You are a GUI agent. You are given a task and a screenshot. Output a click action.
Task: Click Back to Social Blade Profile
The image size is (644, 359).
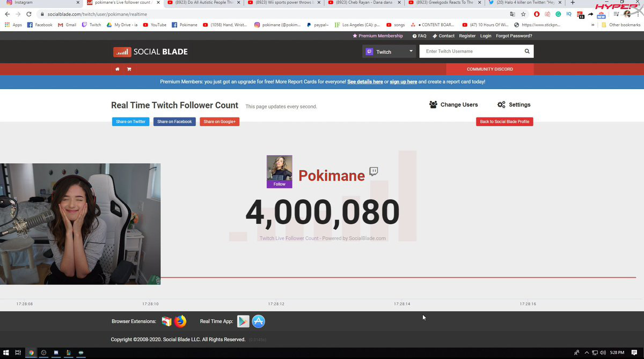[504, 122]
